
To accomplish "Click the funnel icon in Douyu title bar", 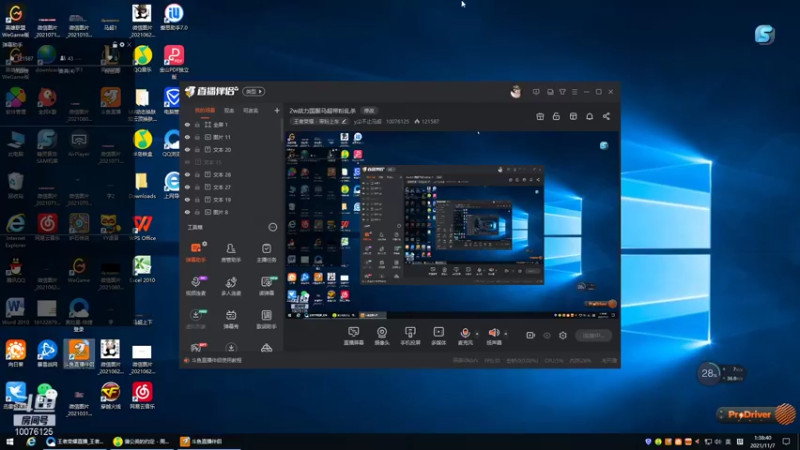I will tap(562, 92).
